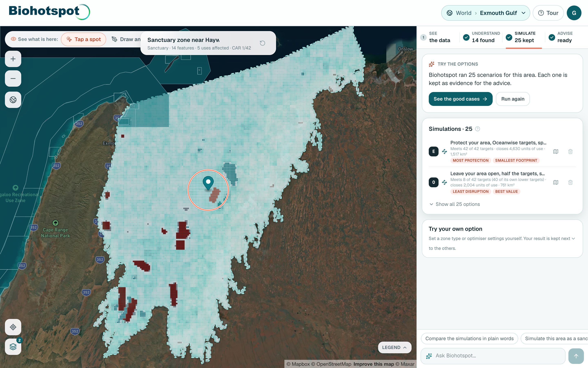
Task: Locate me with the crosshair button
Action: tap(13, 327)
